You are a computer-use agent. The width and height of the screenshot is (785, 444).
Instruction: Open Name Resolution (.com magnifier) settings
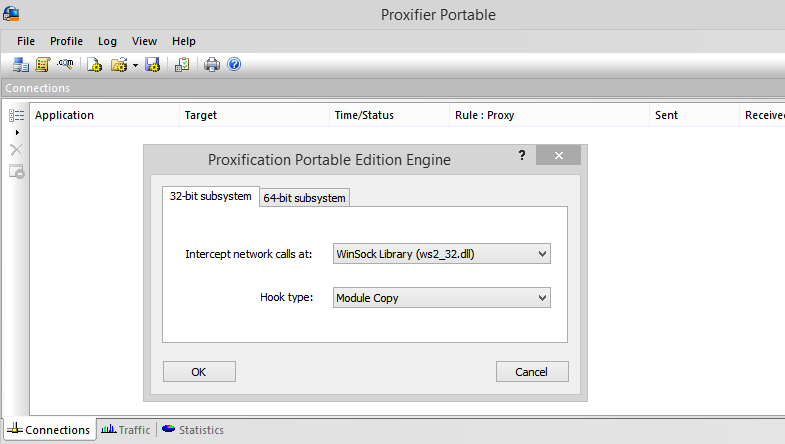tap(65, 64)
